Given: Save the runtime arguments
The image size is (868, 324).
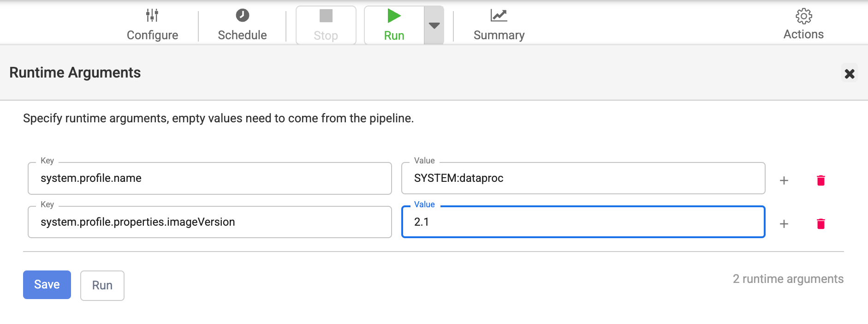Looking at the screenshot, I should (x=47, y=285).
